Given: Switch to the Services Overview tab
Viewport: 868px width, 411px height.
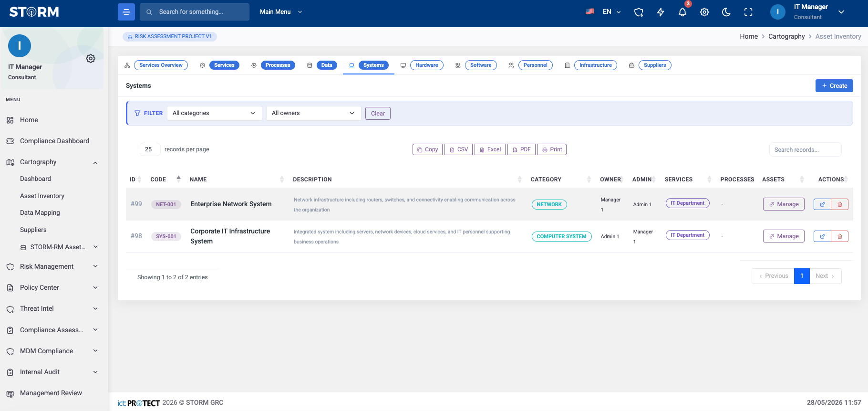Looking at the screenshot, I should (x=161, y=65).
